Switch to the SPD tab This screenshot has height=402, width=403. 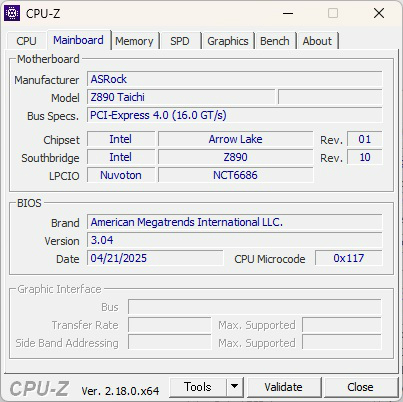(180, 41)
